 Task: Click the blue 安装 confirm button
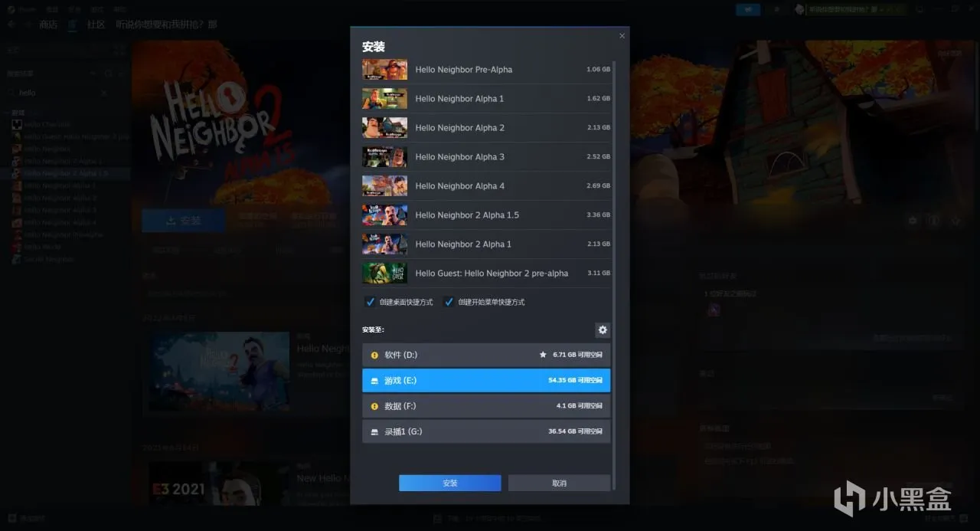(x=450, y=483)
